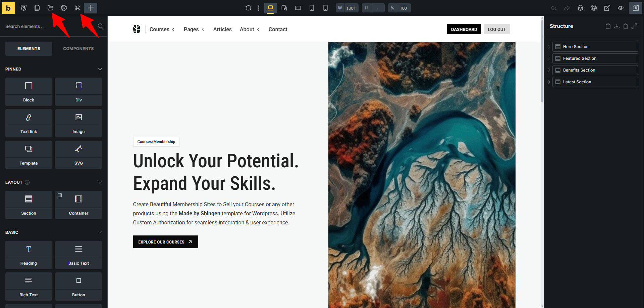Open the Courses menu in site navigation
644x308 pixels.
click(x=162, y=30)
